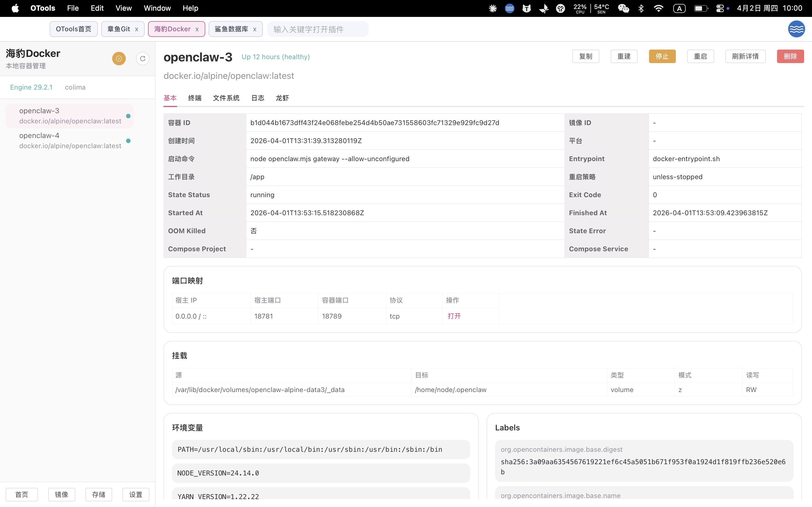
Task: Open macOS Control Center icon
Action: [x=720, y=8]
